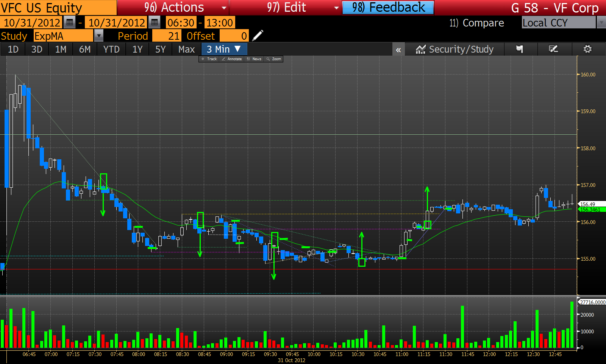Toggle News markers on the chart

[254, 59]
